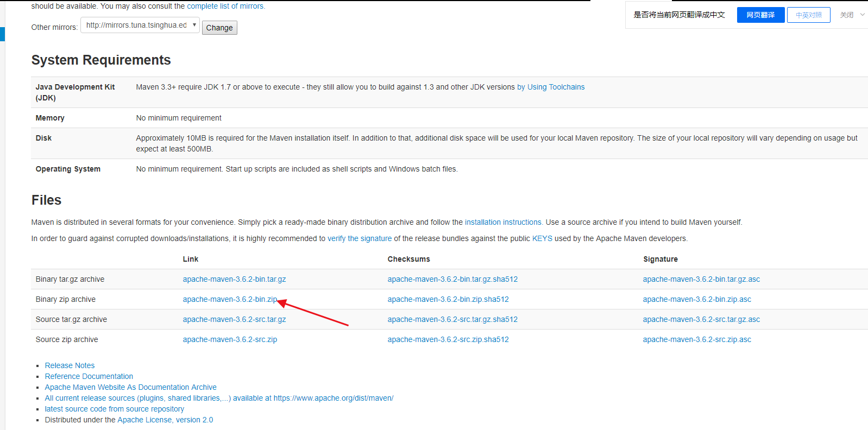The image size is (868, 430).
Task: Click the 'System Requirements' heading
Action: coord(101,60)
